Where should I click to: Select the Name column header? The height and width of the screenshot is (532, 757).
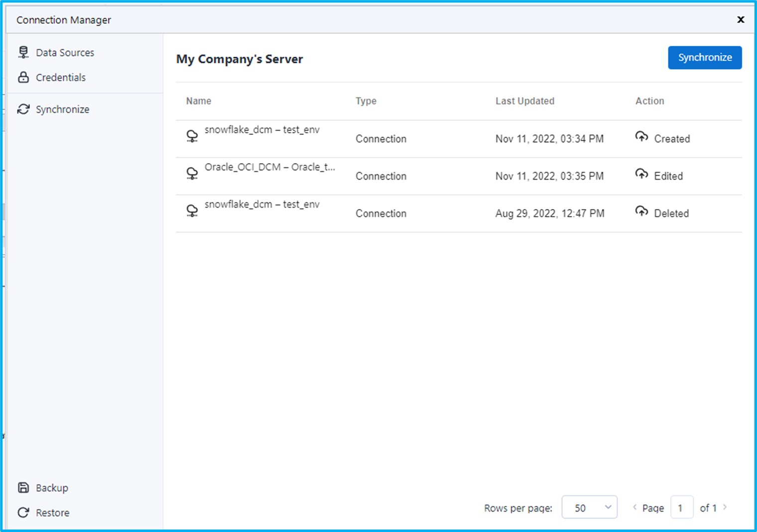click(198, 101)
